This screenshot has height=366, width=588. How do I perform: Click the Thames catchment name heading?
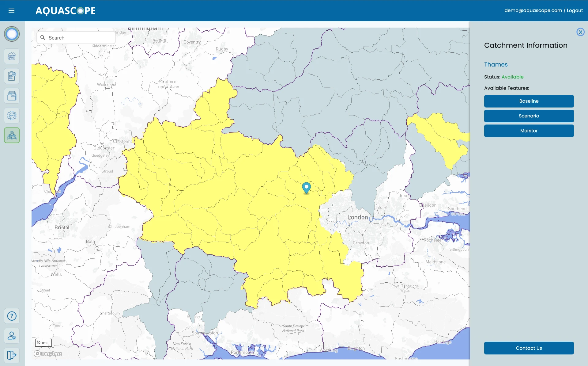click(496, 64)
